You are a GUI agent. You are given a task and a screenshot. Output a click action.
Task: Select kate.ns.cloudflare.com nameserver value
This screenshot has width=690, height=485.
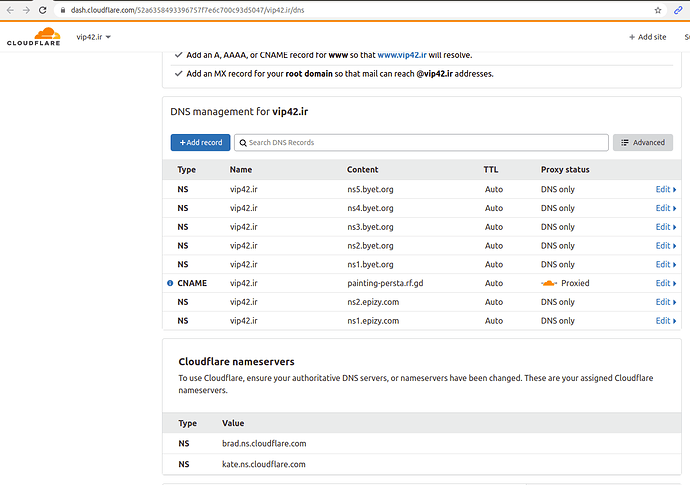pyautogui.click(x=264, y=464)
